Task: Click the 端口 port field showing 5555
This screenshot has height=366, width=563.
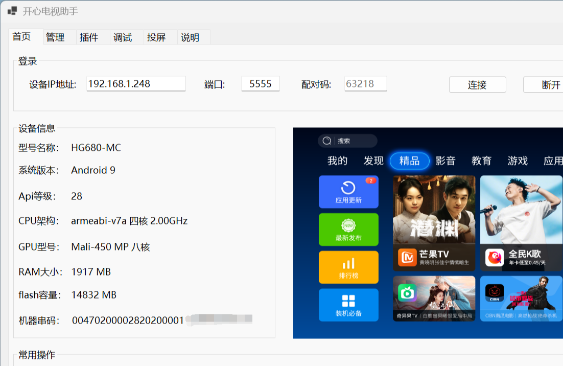Action: point(260,84)
